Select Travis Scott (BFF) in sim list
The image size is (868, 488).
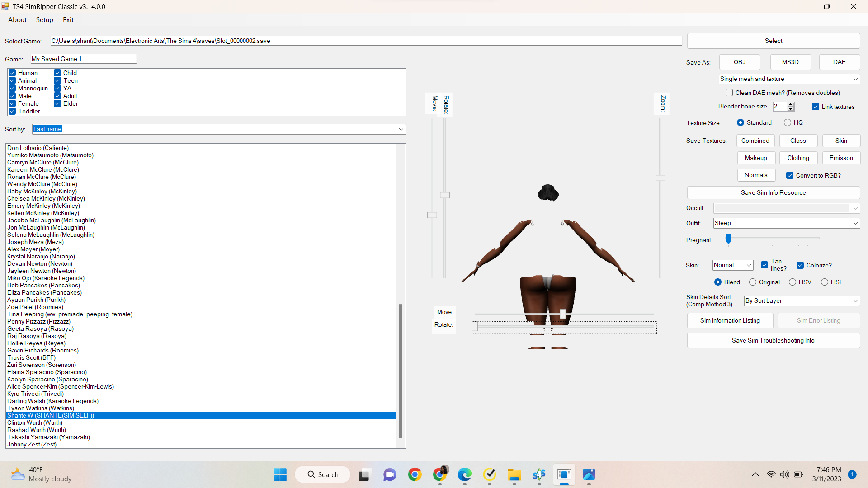31,357
